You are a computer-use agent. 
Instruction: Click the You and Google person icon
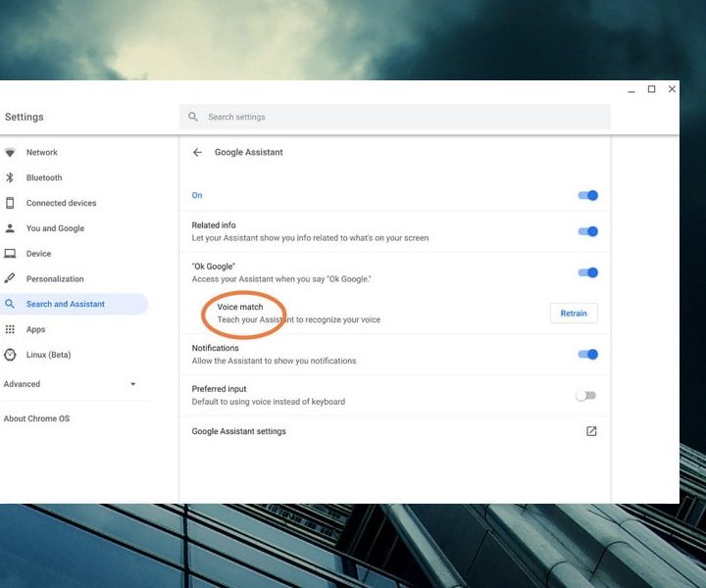tap(10, 228)
